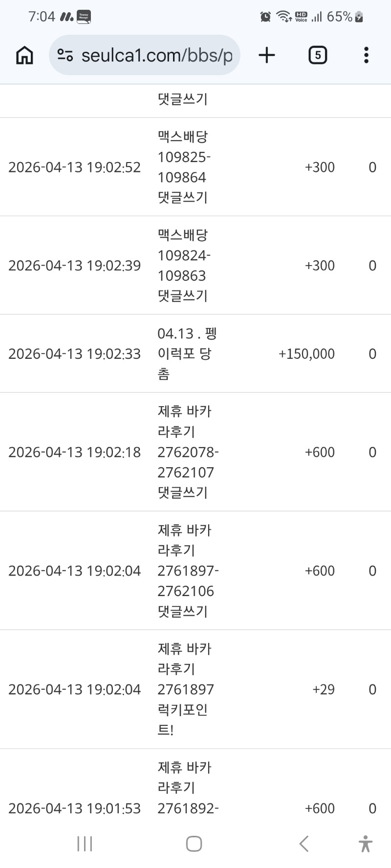This screenshot has width=391, height=868.
Task: Open site info icon in address bar
Action: (x=65, y=55)
